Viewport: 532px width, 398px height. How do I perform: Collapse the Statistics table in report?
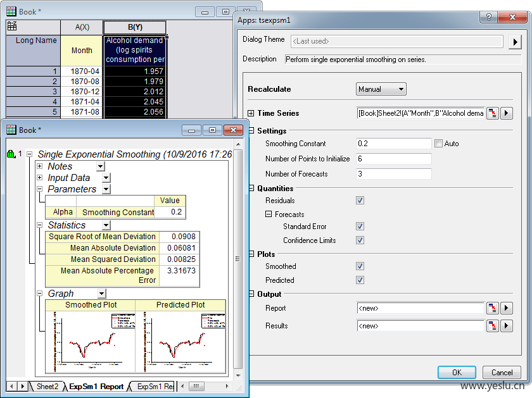pos(40,225)
